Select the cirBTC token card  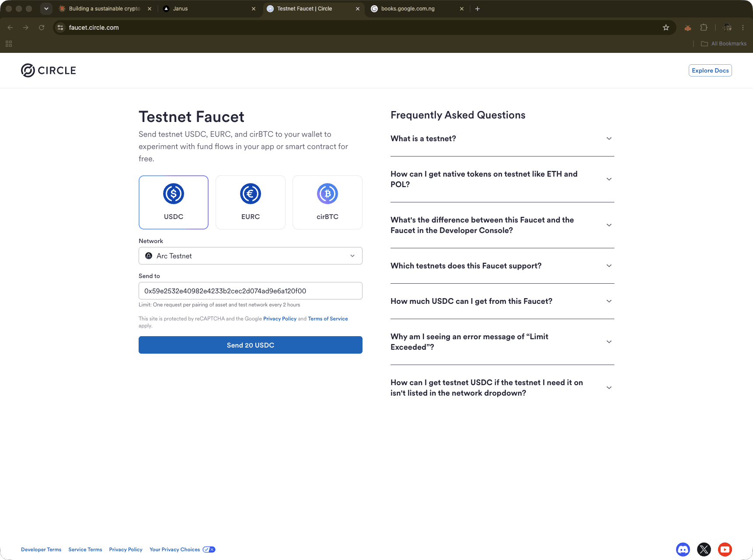click(x=328, y=202)
